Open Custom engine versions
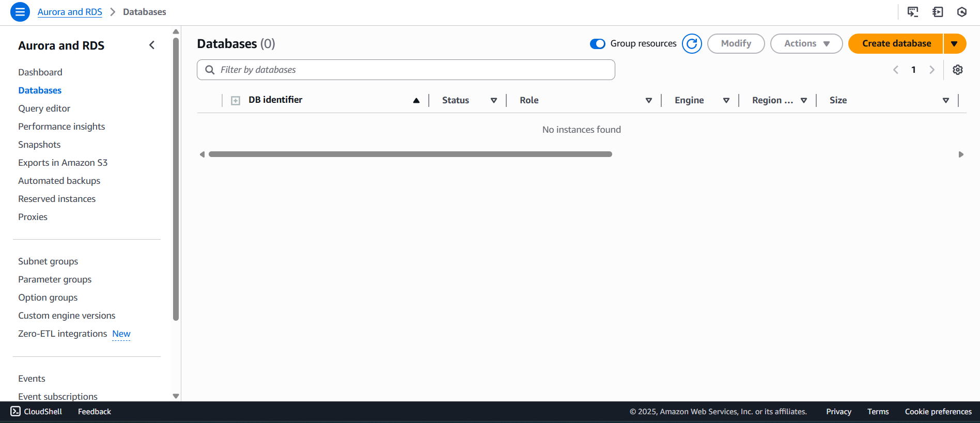The height and width of the screenshot is (423, 980). pyautogui.click(x=67, y=316)
